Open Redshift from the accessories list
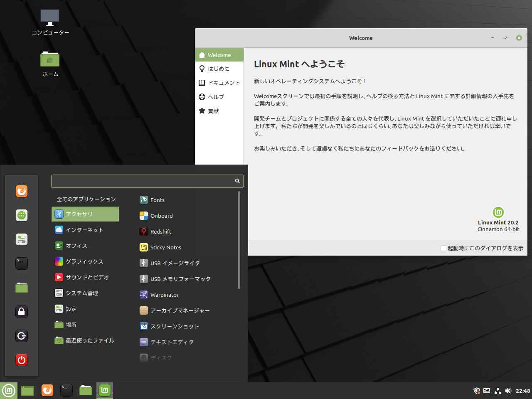532x399 pixels. (161, 232)
